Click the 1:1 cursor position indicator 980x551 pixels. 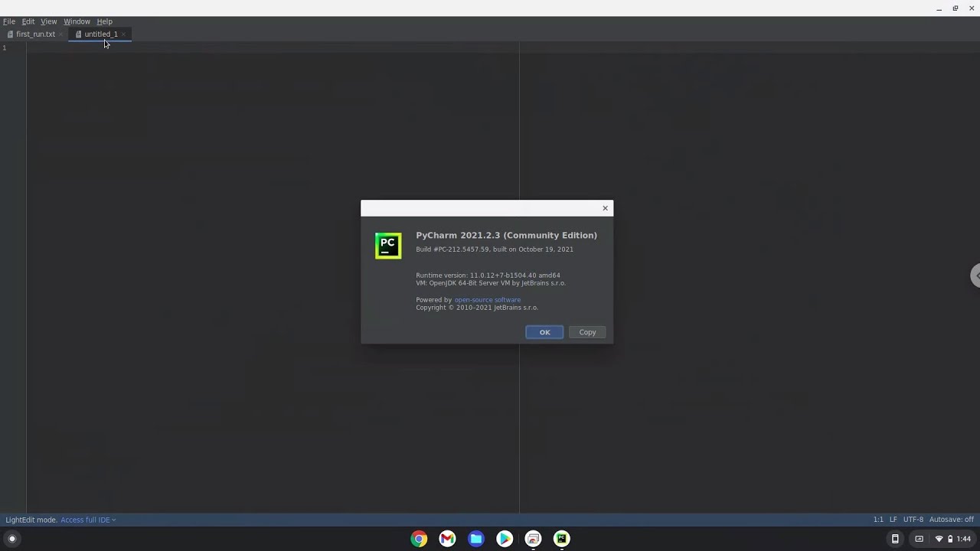coord(878,520)
